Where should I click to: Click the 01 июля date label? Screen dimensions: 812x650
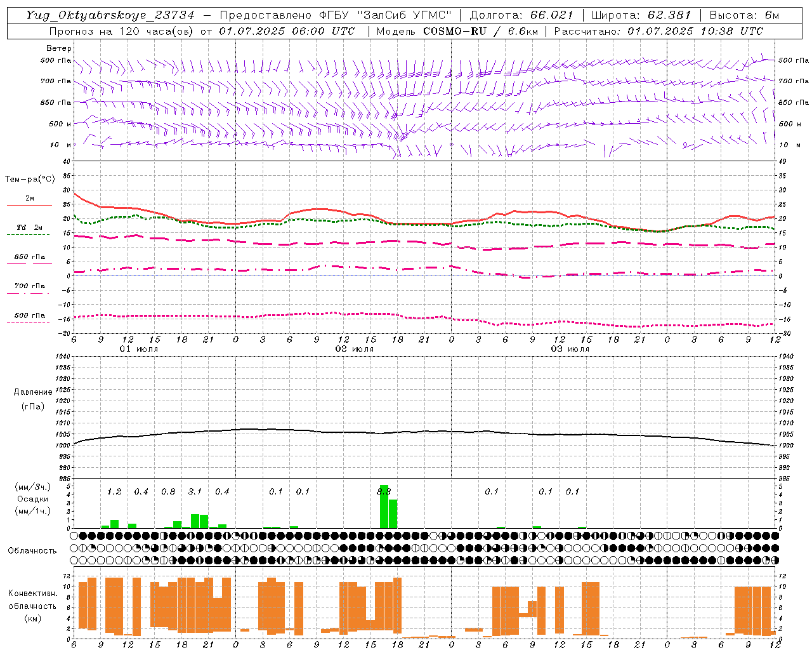pos(139,349)
